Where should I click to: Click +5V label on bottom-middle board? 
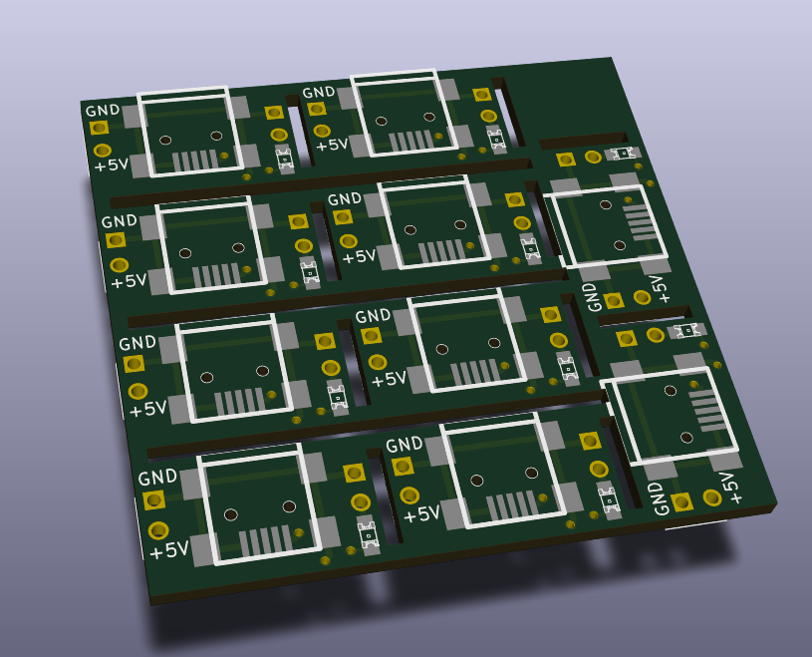[x=422, y=513]
